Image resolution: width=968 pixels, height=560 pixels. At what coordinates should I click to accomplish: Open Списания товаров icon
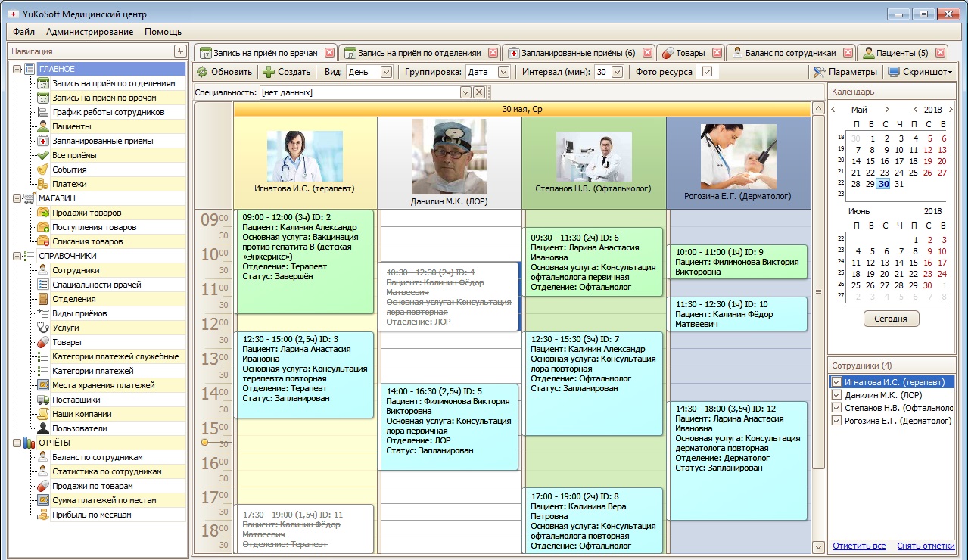point(43,241)
